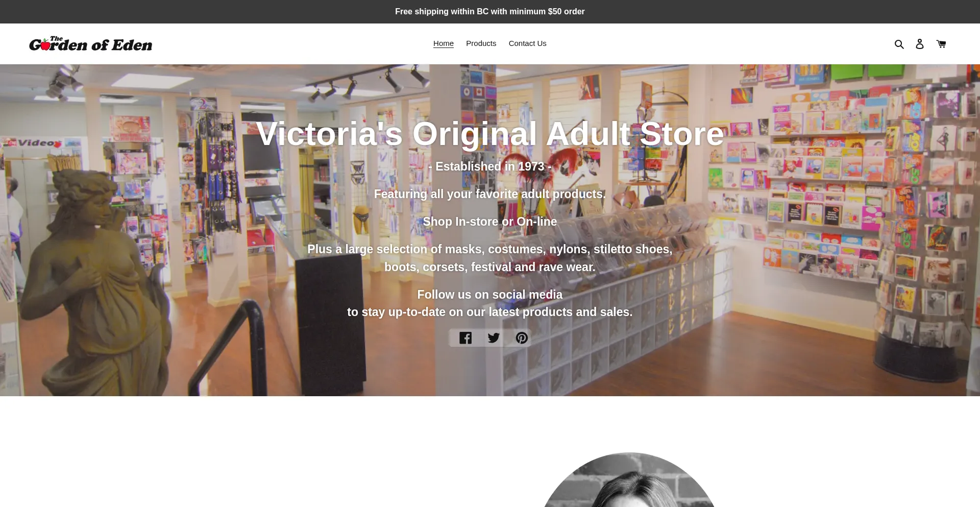Go to the Home menu item
This screenshot has height=507, width=980.
444,43
